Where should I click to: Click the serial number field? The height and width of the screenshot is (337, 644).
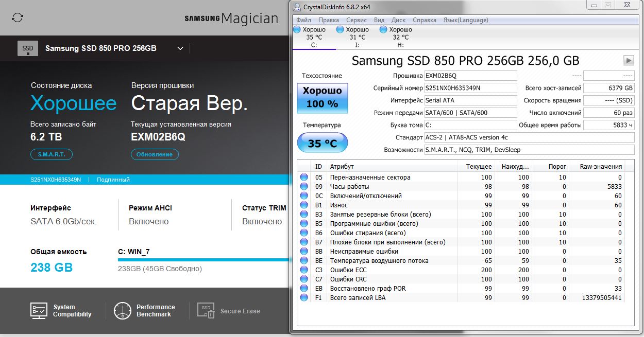click(470, 88)
